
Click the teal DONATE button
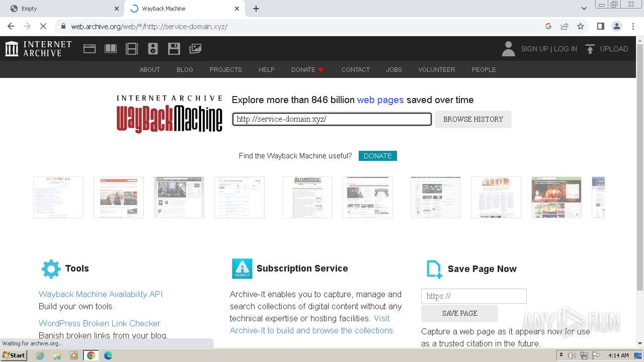tap(378, 156)
